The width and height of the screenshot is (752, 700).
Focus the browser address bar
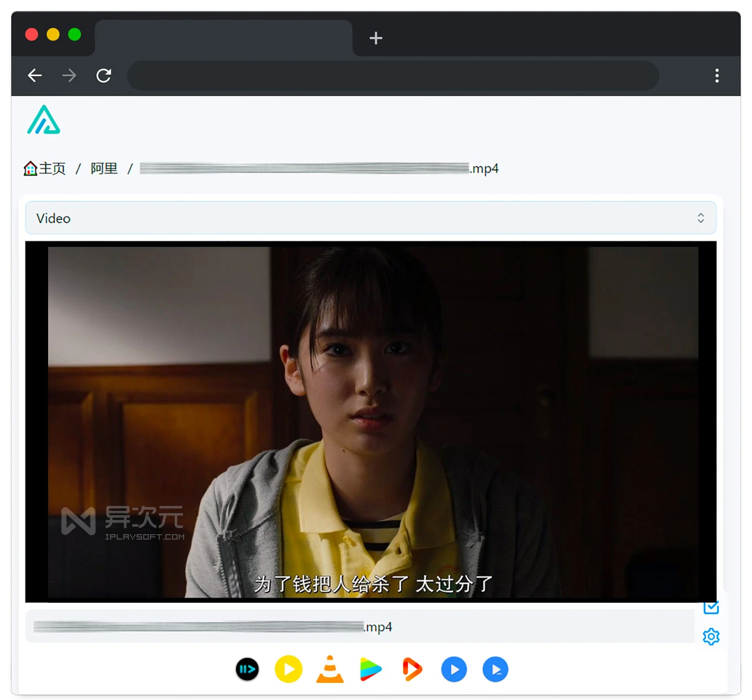point(393,75)
